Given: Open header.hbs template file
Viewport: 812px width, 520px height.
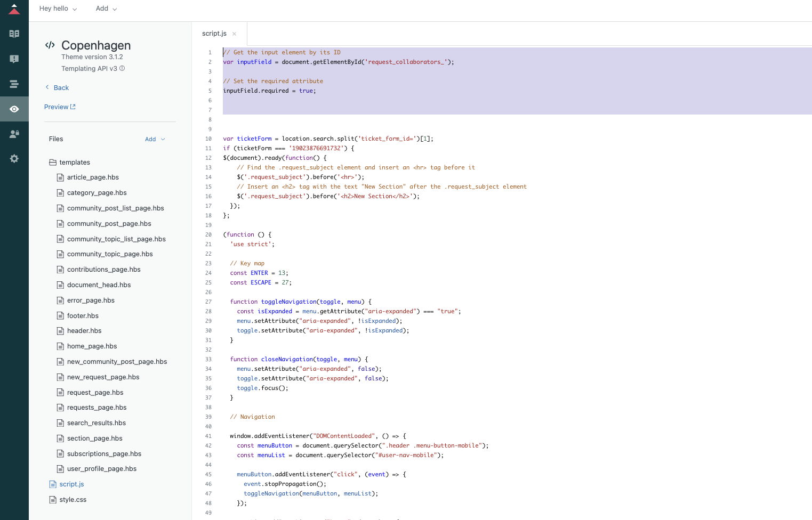Looking at the screenshot, I should [84, 331].
